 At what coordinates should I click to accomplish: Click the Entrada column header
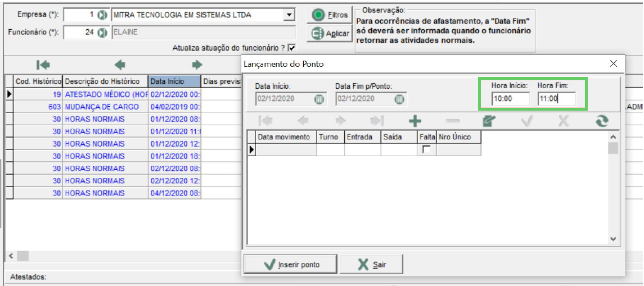[x=363, y=137]
